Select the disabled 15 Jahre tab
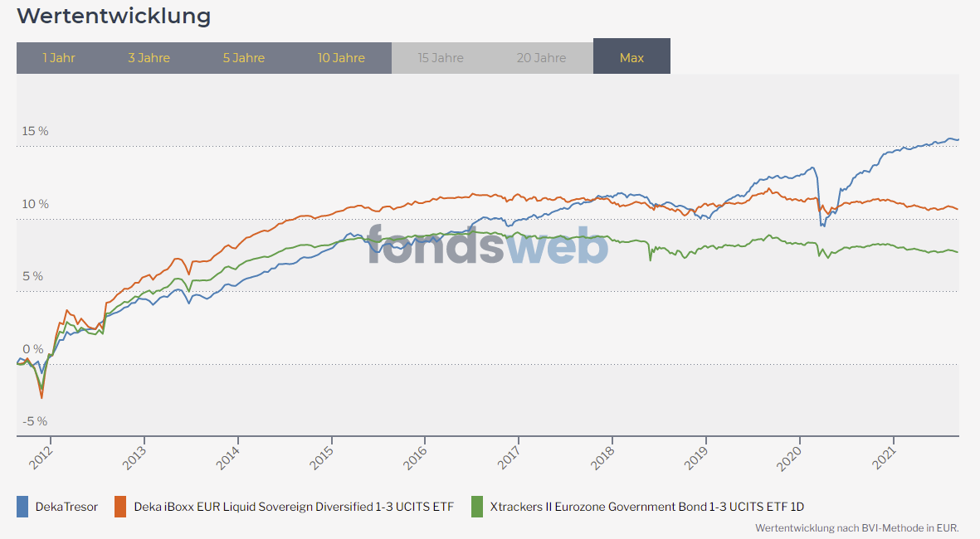 pyautogui.click(x=441, y=58)
